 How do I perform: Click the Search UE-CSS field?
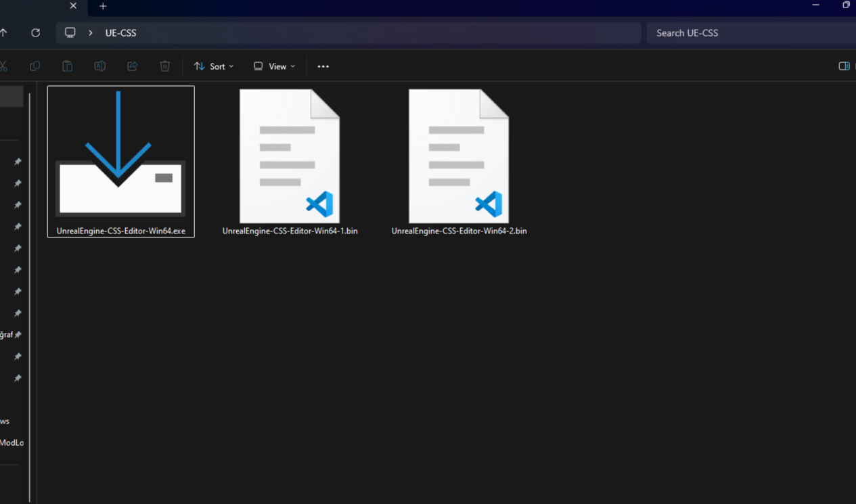coord(751,32)
